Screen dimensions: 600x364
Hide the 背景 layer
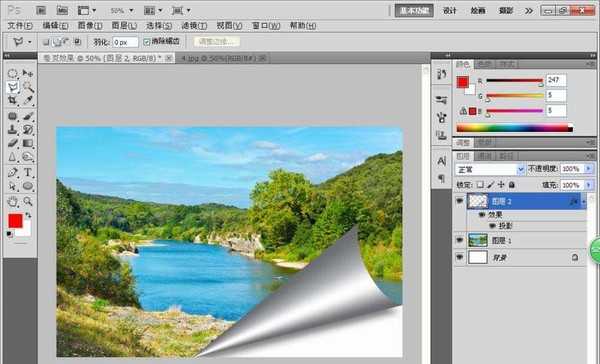click(459, 257)
